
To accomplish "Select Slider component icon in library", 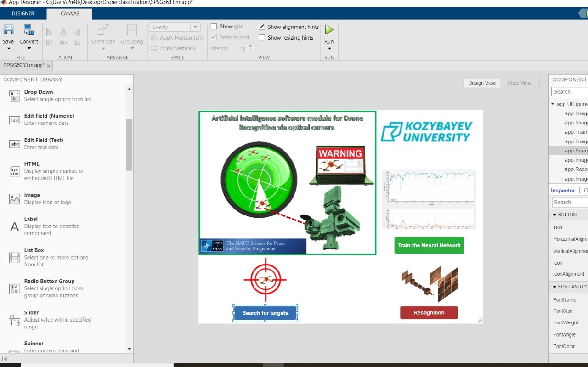I will tap(15, 320).
